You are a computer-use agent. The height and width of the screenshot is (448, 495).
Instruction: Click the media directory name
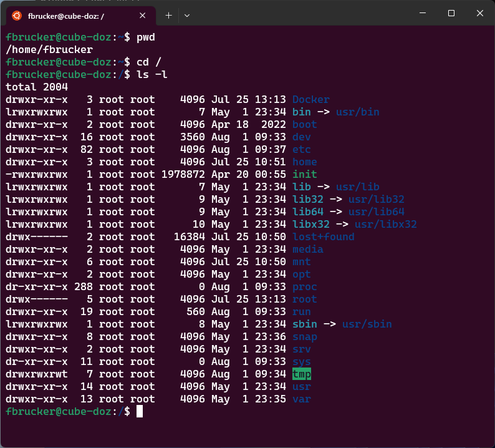308,250
